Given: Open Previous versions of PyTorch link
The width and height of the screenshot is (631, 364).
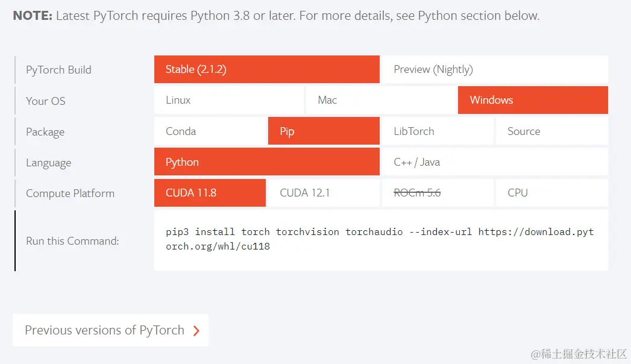Looking at the screenshot, I should 104,330.
